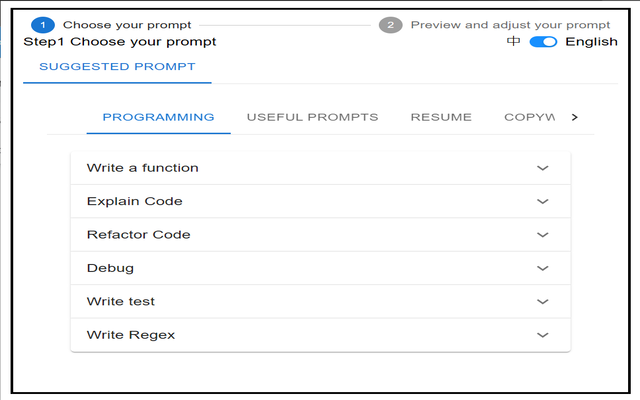640x400 pixels.
Task: Click the English language label
Action: (x=591, y=42)
